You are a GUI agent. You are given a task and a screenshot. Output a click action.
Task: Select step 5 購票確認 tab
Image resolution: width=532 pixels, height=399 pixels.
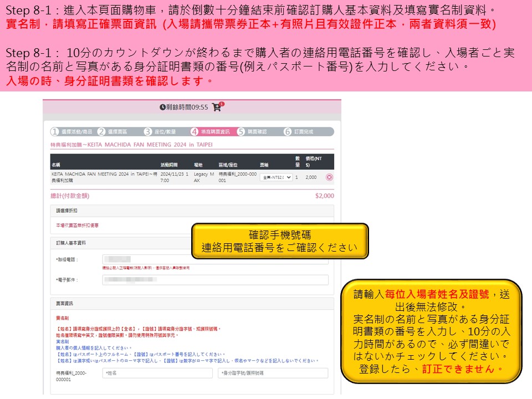pyautogui.click(x=253, y=132)
